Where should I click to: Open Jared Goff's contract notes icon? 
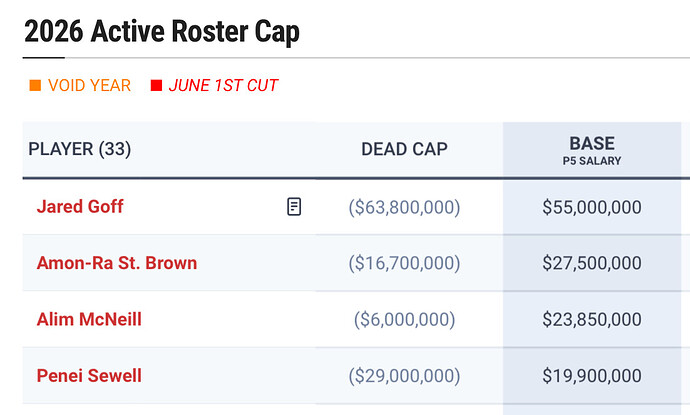[294, 207]
